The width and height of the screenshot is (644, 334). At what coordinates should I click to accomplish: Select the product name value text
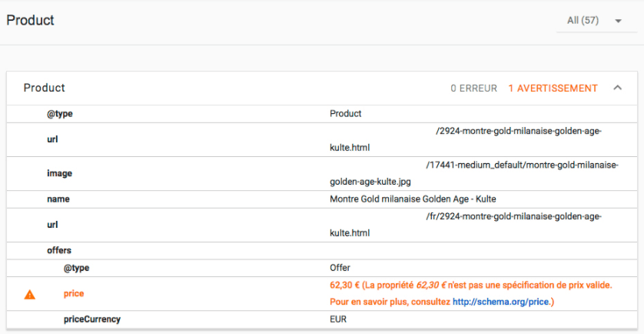[x=413, y=199]
